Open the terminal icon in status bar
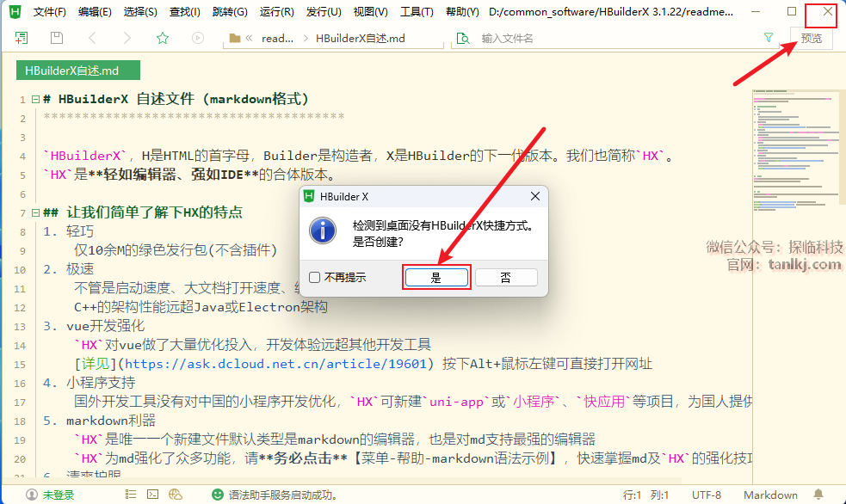The width and height of the screenshot is (846, 504). click(x=152, y=494)
